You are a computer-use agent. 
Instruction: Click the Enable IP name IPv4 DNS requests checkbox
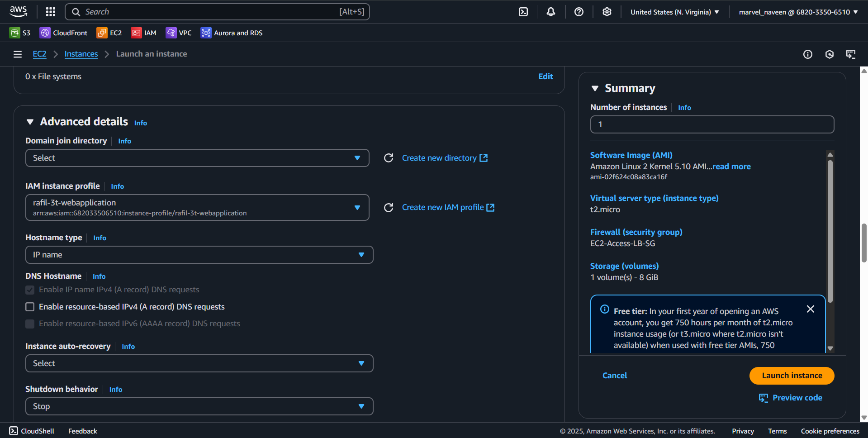click(30, 290)
